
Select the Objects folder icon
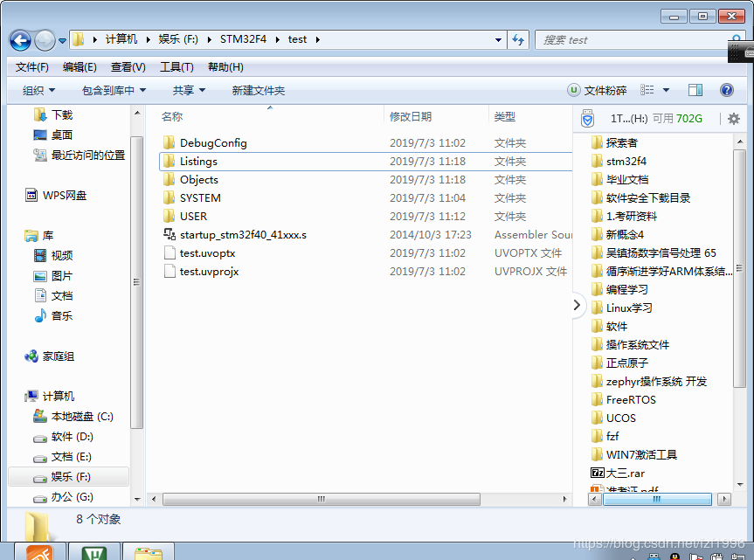pos(169,179)
